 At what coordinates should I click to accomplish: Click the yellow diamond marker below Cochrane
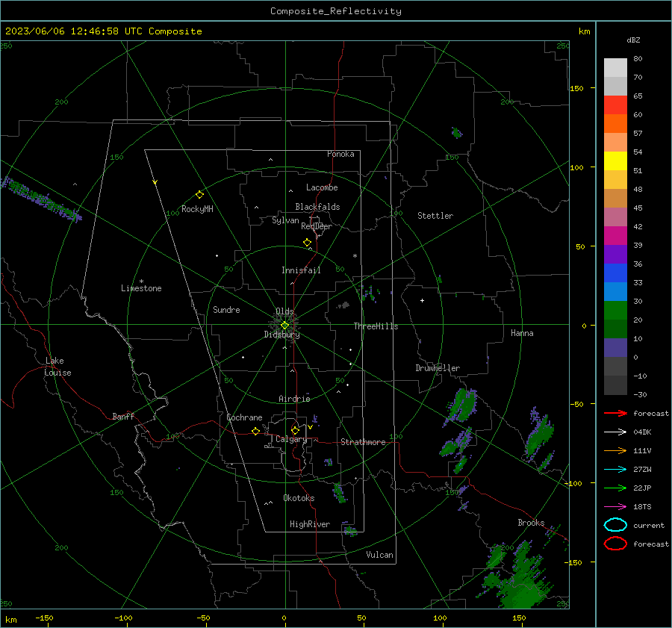pos(255,431)
